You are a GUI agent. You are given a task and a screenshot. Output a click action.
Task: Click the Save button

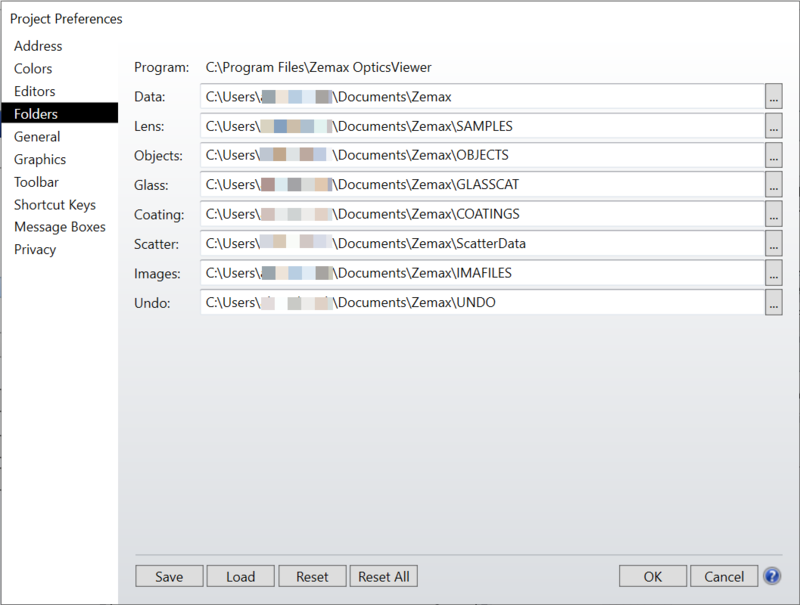click(169, 576)
